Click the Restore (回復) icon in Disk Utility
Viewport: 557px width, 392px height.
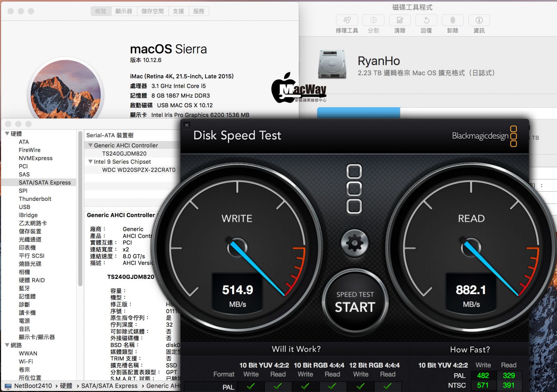(x=426, y=20)
